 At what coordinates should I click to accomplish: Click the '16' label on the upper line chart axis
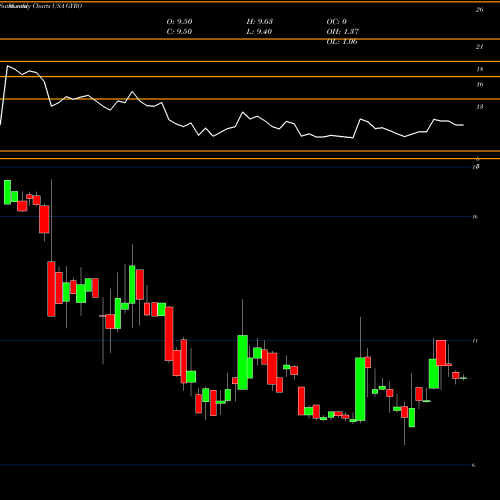click(x=479, y=85)
